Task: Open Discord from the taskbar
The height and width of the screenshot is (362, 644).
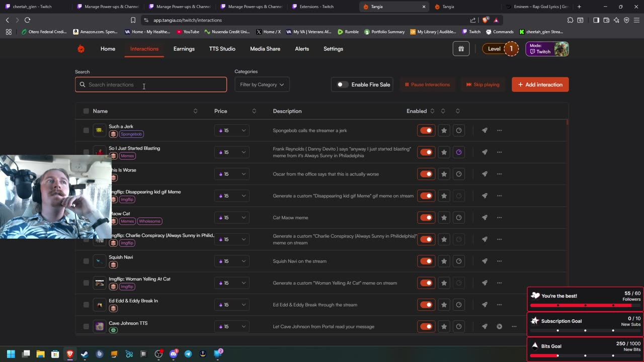Action: 174,354
